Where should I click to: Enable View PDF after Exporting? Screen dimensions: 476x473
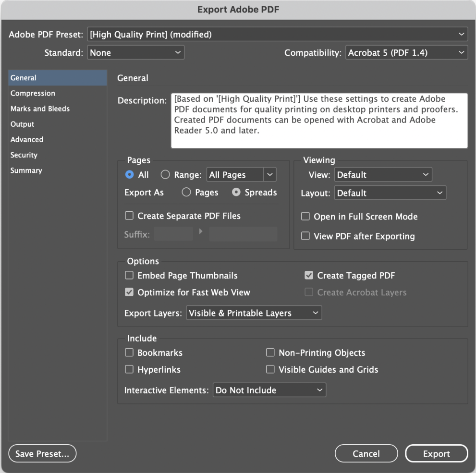click(305, 236)
